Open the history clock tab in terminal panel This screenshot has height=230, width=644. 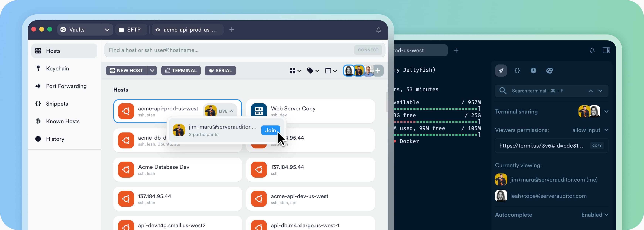pyautogui.click(x=533, y=70)
